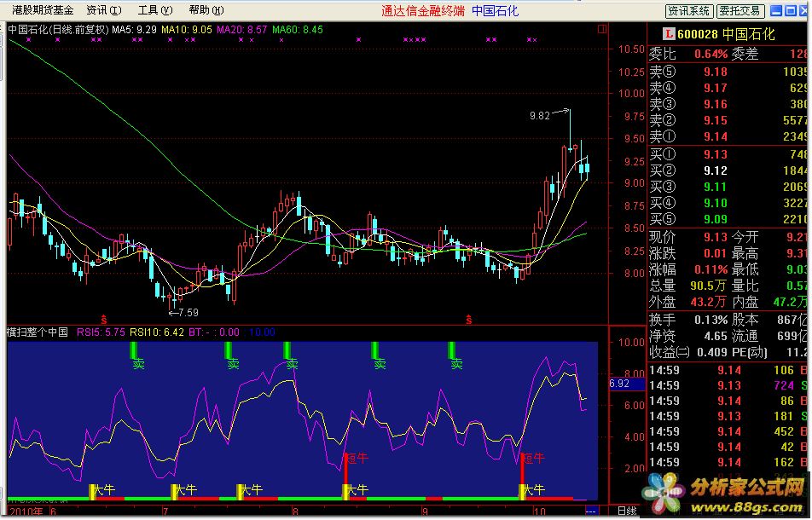812x520 pixels.
Task: Click the first yellow 大牛 marker
Action: [x=102, y=490]
